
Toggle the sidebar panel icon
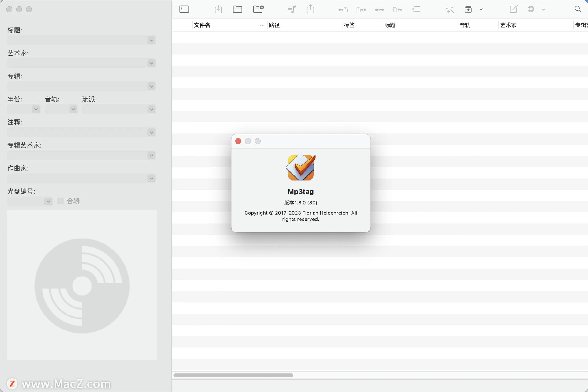click(x=184, y=9)
